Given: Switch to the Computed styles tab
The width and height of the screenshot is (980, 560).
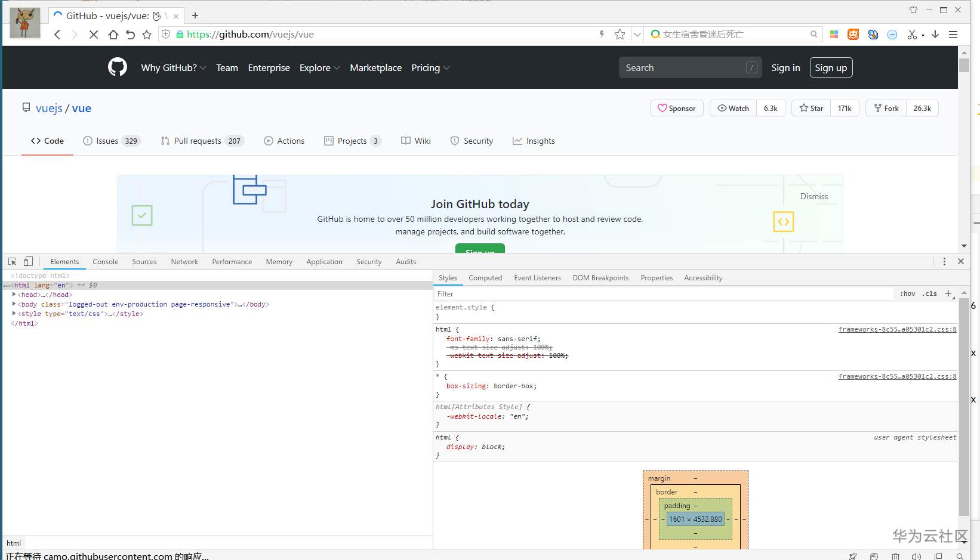Looking at the screenshot, I should point(485,277).
